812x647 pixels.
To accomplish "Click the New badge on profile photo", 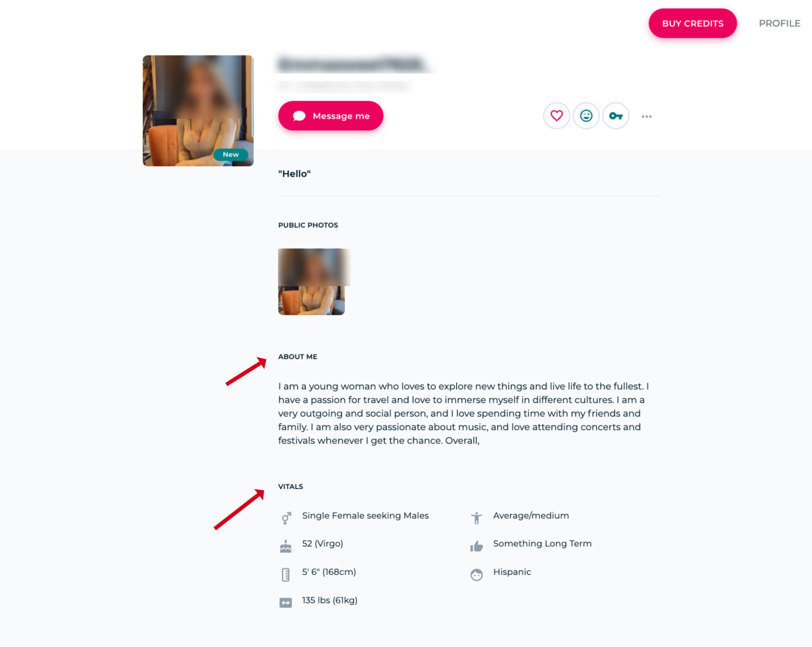I will click(x=230, y=154).
